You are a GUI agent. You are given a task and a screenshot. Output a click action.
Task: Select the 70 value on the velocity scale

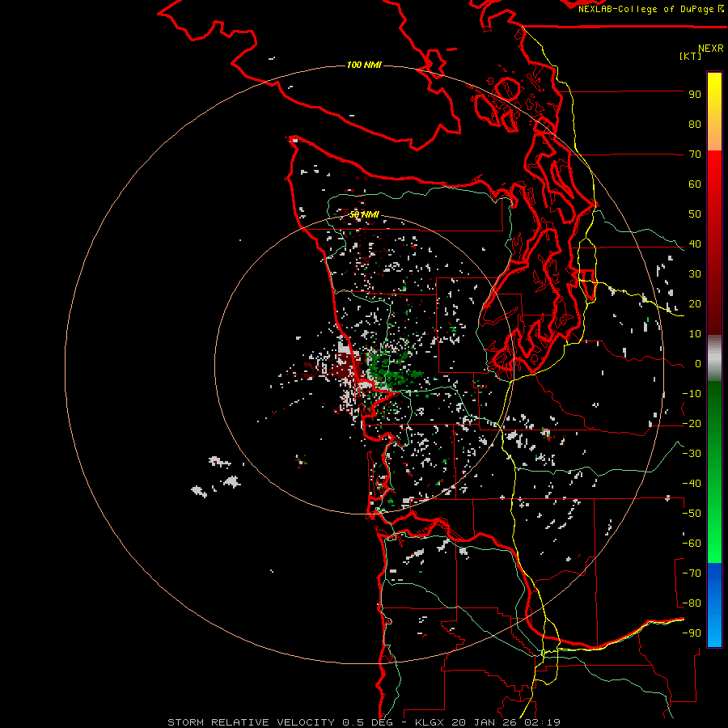(695, 154)
